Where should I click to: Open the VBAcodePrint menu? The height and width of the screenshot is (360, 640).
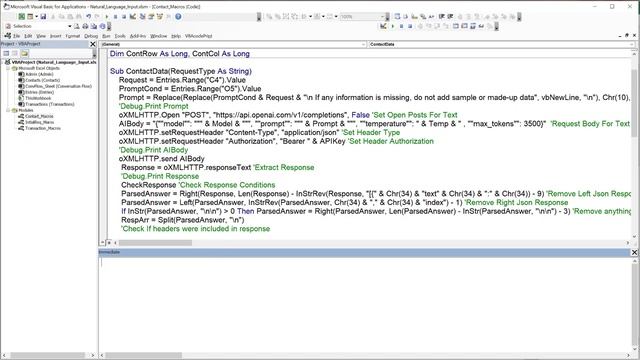(198, 36)
